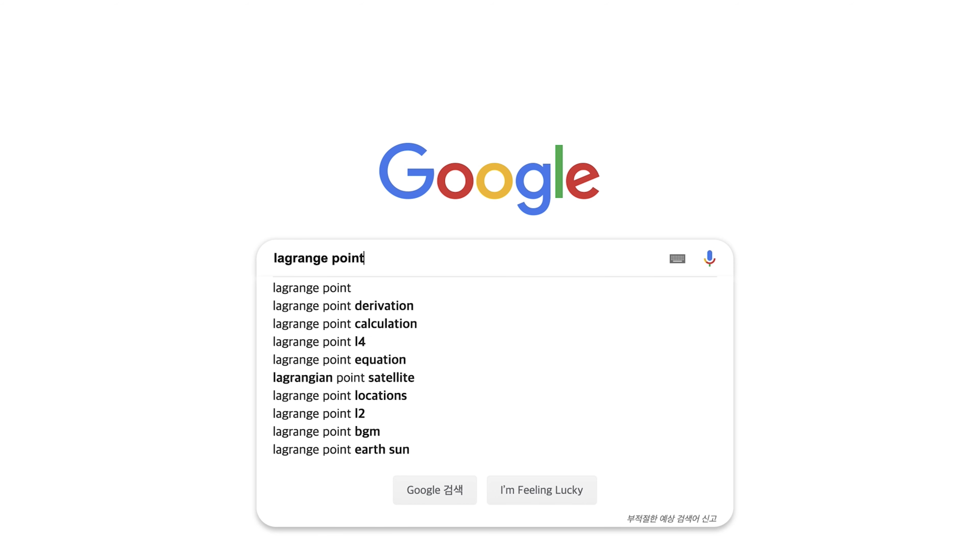Select "lagrange point l4" suggestion

pyautogui.click(x=495, y=342)
